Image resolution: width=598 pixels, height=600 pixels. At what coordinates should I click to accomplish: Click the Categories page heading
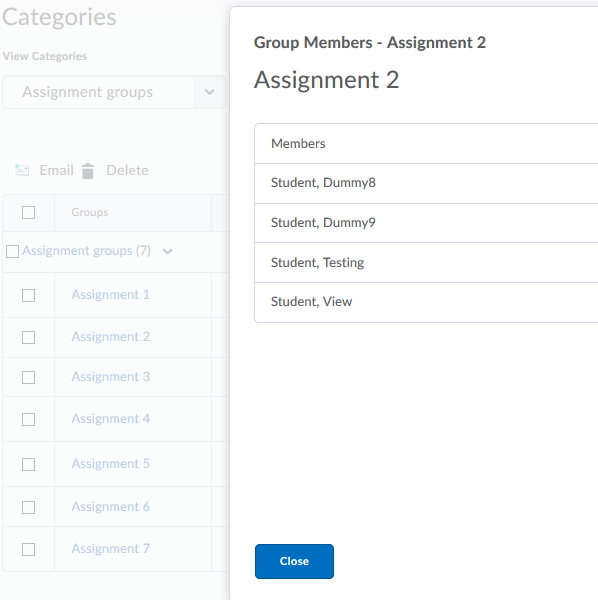coord(59,17)
